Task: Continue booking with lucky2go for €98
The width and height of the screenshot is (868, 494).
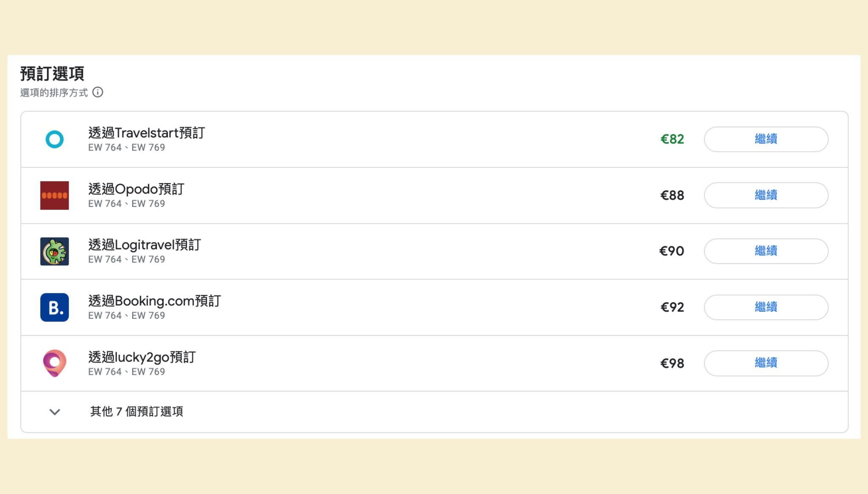Action: point(766,363)
